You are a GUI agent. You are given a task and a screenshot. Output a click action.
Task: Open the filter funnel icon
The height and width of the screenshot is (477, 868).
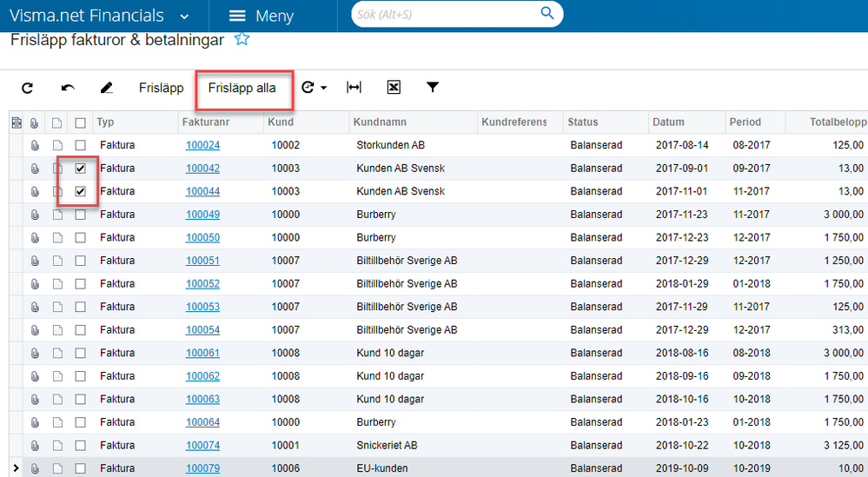433,88
